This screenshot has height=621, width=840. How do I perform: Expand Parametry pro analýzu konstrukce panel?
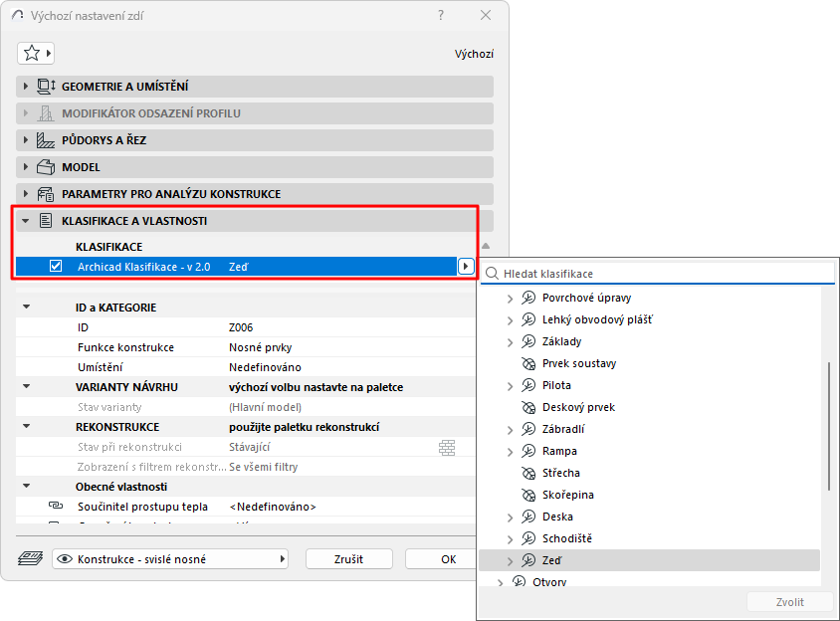[25, 194]
